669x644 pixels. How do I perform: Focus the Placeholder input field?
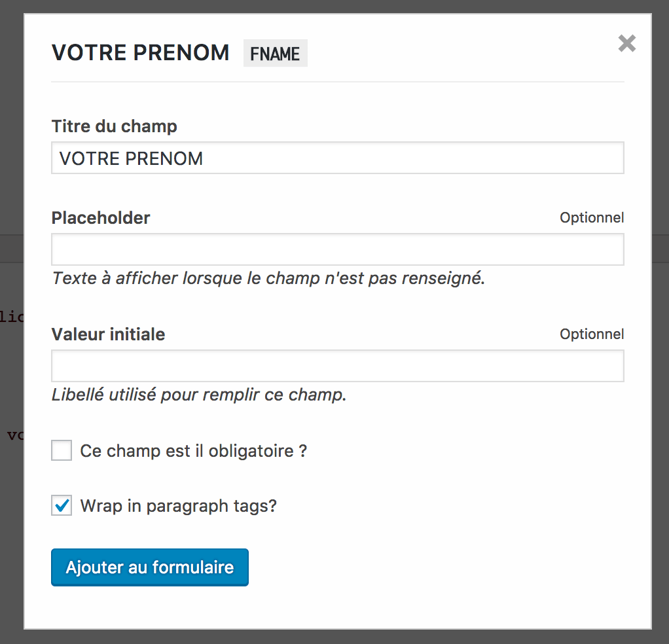tap(337, 249)
